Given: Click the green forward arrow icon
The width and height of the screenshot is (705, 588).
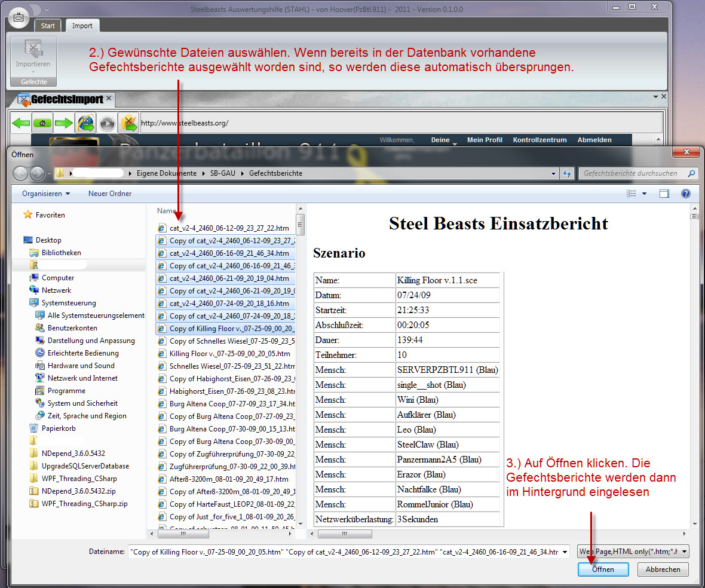Looking at the screenshot, I should tap(63, 123).
